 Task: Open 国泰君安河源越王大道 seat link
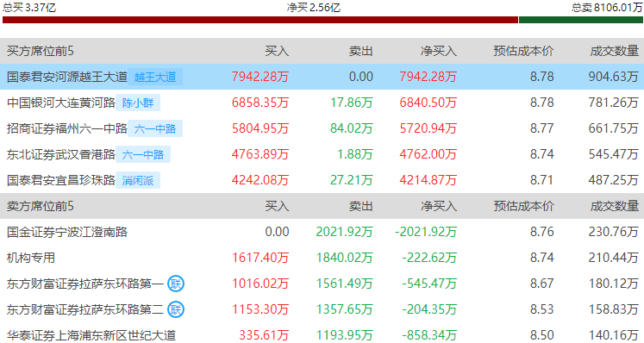click(x=67, y=77)
